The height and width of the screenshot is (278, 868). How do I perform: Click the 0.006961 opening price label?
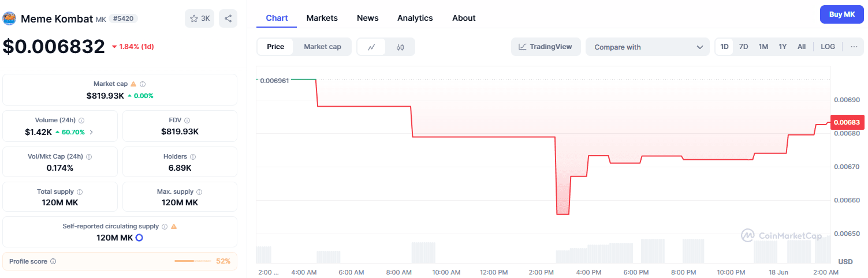point(274,80)
